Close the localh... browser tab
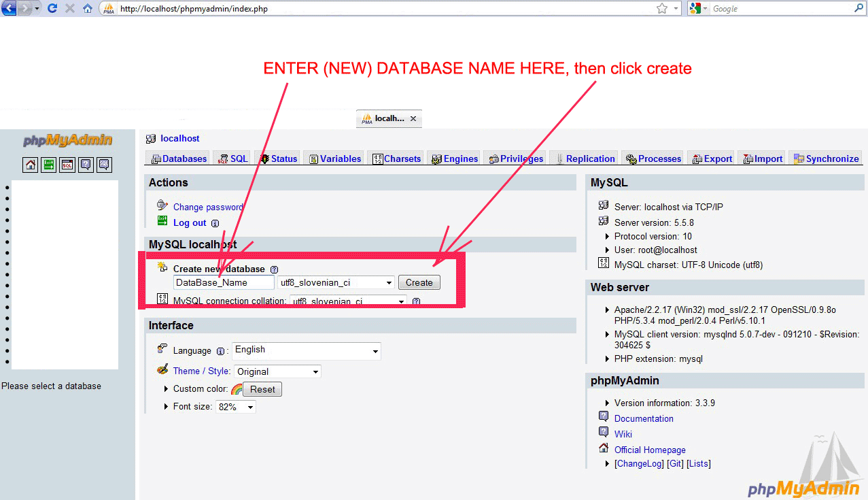This screenshot has height=500, width=868. tap(413, 118)
